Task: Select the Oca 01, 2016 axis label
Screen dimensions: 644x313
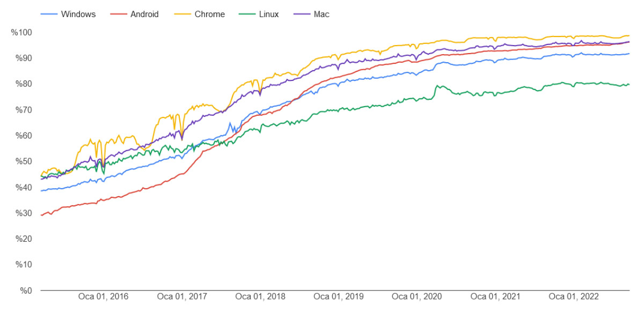Action: 103,296
